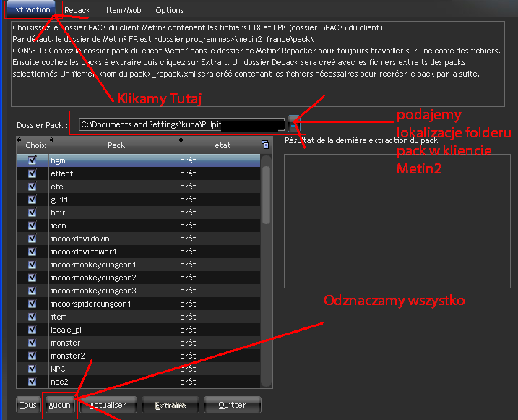Screen dimensions: 518x420
Task: Select the indoorspiderdungeon1 pack name
Action: click(x=91, y=304)
